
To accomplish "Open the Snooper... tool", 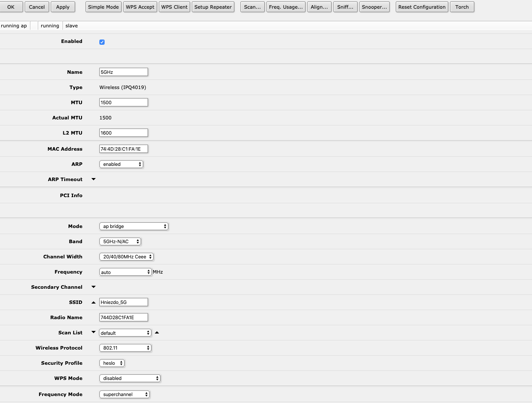I will click(374, 7).
